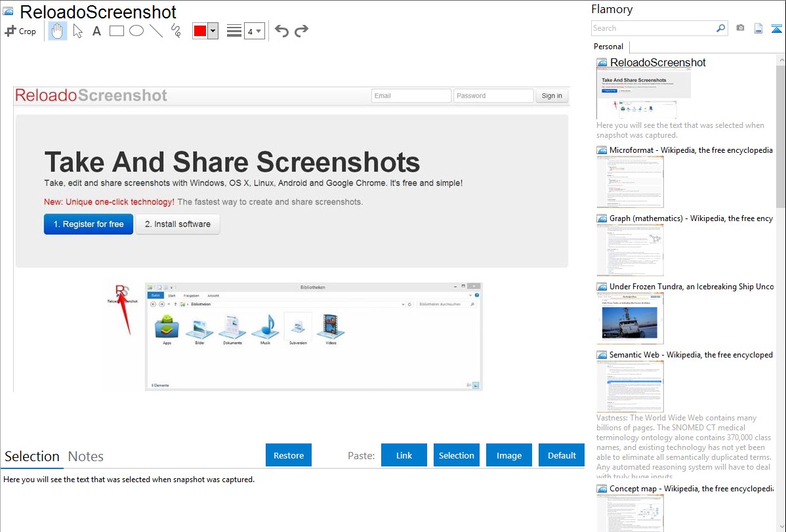
Task: Choose the freehand scribble tool
Action: 175,31
